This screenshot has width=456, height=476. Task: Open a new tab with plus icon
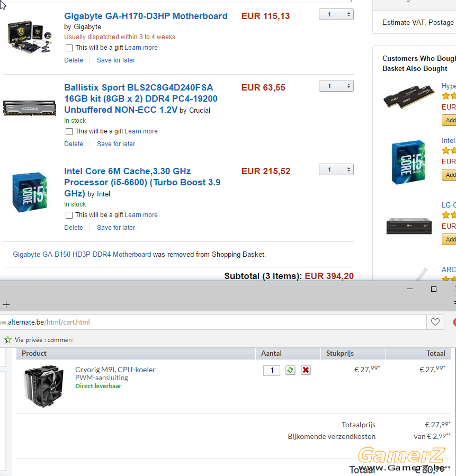[6, 304]
